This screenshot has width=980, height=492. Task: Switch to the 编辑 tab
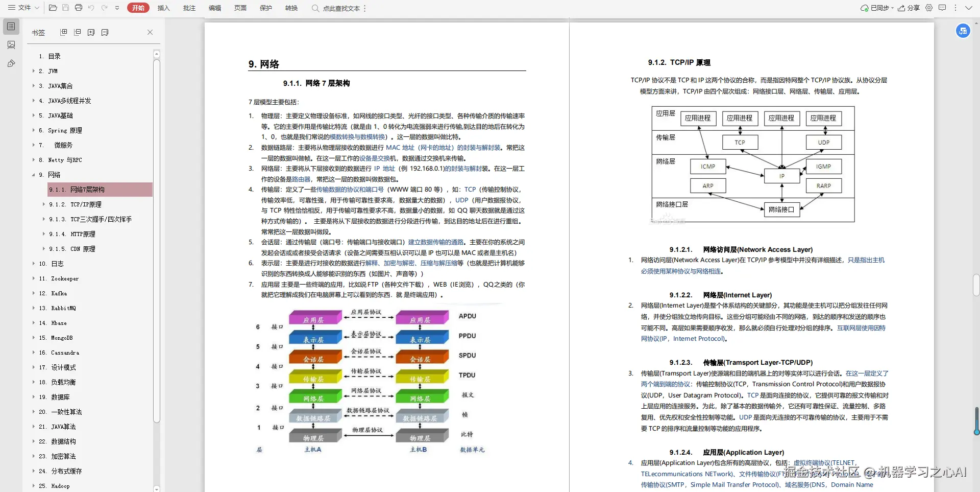214,8
